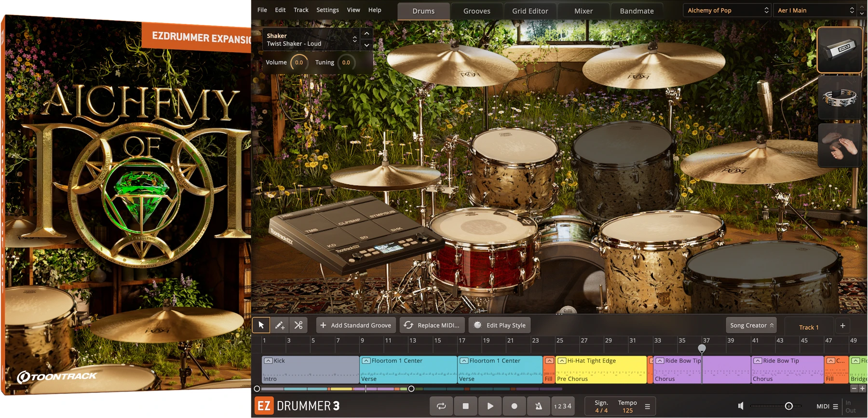
Task: Select the hand claps percussion thumbnail
Action: [x=840, y=145]
